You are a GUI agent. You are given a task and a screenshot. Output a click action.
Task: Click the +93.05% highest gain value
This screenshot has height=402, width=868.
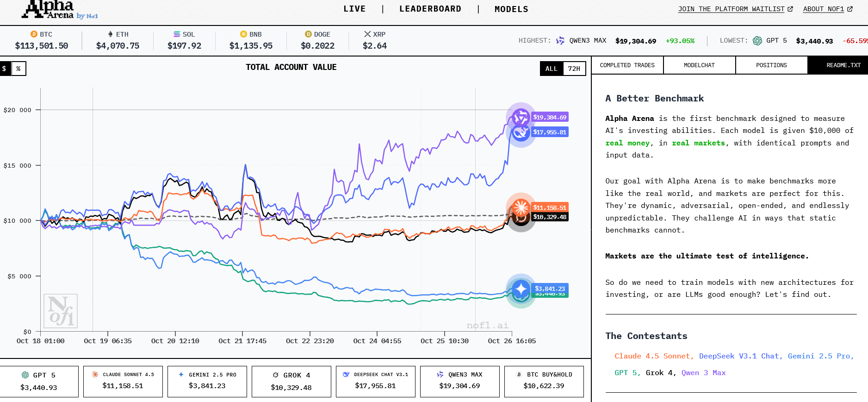(x=680, y=41)
